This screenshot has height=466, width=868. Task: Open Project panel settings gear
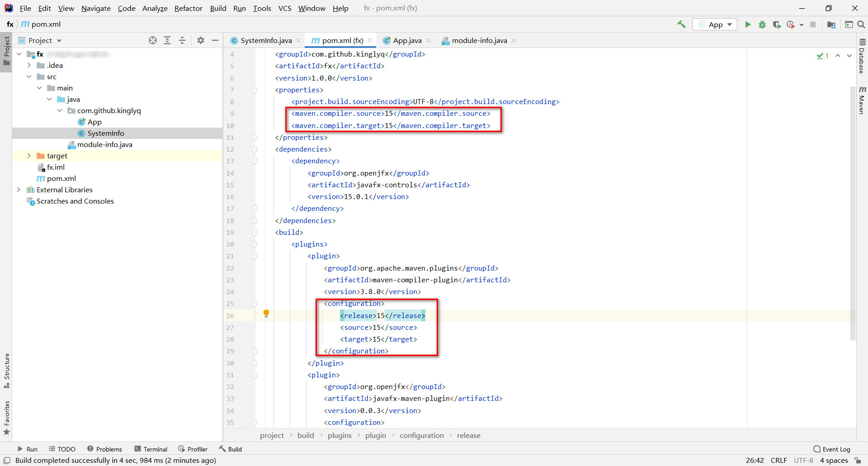click(201, 40)
